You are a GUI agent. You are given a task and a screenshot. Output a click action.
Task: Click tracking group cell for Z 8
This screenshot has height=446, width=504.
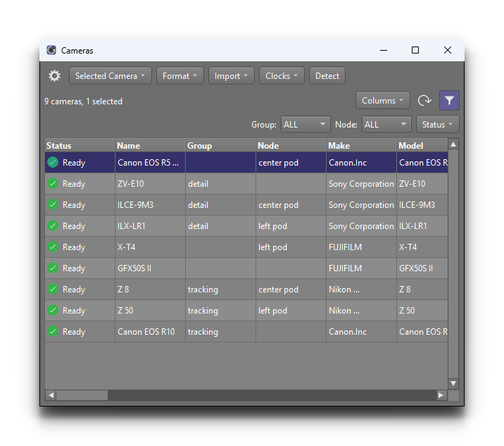(x=220, y=290)
